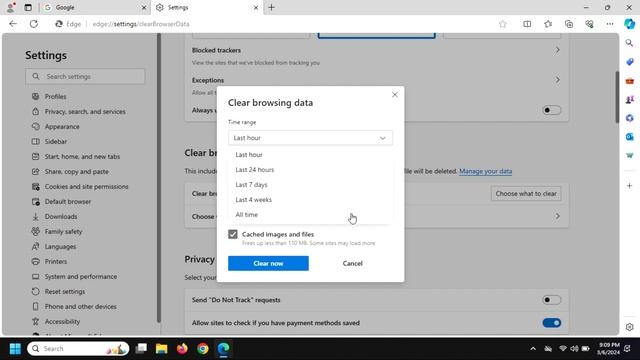Viewport: 640px width, 360px height.
Task: Open Printers settings
Action: [x=56, y=262]
